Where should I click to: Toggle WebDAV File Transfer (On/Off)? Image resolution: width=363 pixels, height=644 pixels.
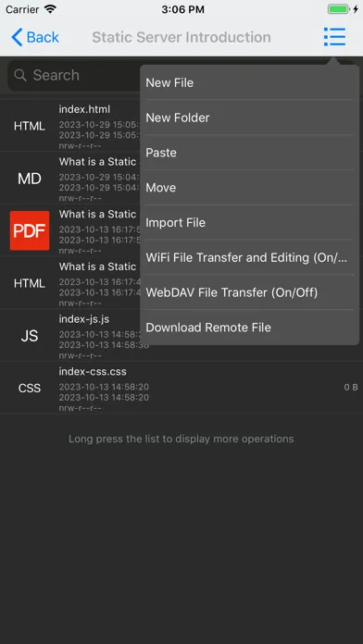point(249,292)
